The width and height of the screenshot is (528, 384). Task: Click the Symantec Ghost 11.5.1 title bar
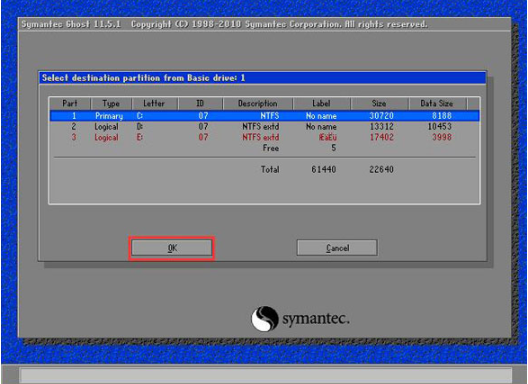pos(265,24)
